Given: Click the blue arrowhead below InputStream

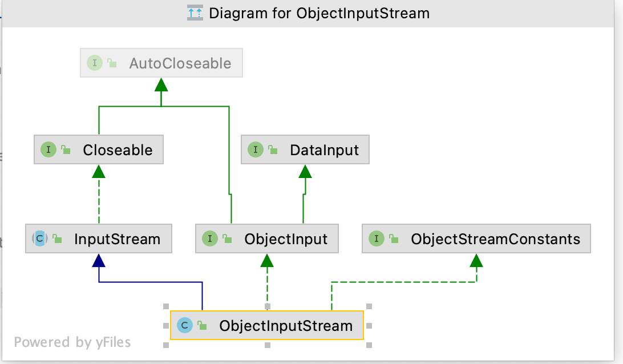Looking at the screenshot, I should pyautogui.click(x=99, y=261).
